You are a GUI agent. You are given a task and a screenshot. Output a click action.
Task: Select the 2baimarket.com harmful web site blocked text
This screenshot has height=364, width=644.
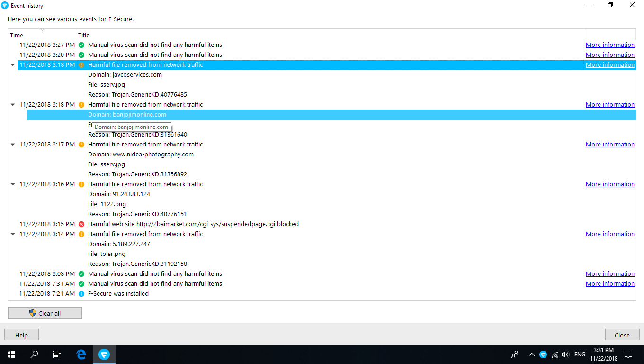(x=193, y=224)
